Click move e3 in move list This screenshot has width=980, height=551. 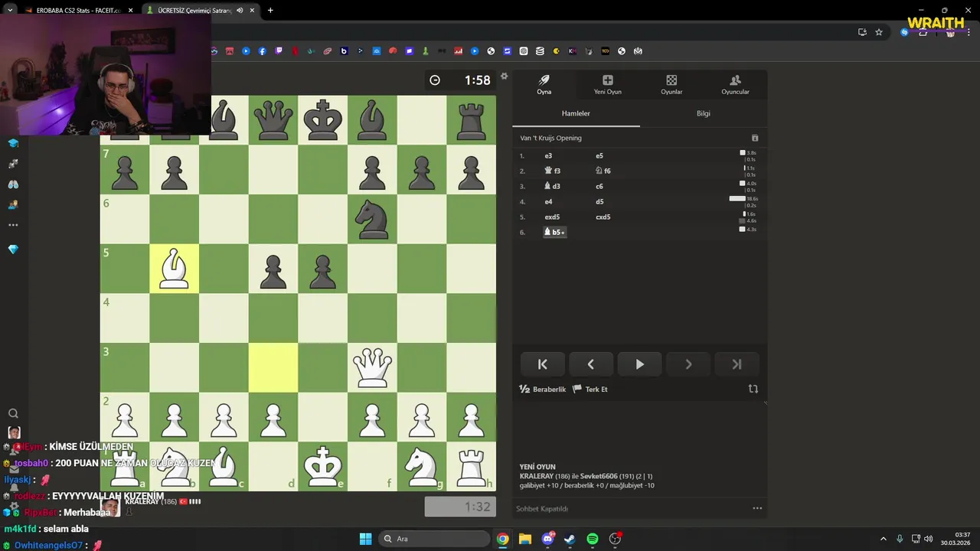pyautogui.click(x=548, y=155)
